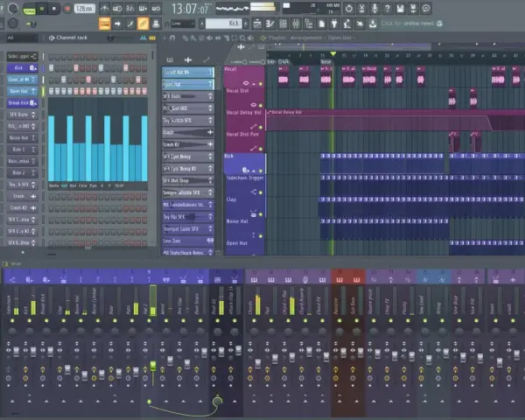Open the chat bubble icon in top toolbar
The height and width of the screenshot is (420, 525).
coord(426,9)
